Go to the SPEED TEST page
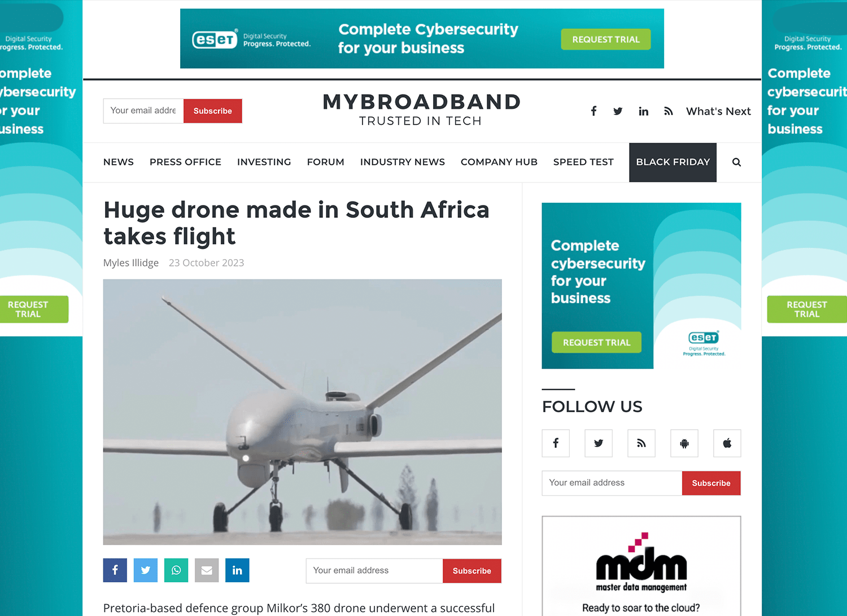Viewport: 847px width, 616px height. pyautogui.click(x=583, y=162)
